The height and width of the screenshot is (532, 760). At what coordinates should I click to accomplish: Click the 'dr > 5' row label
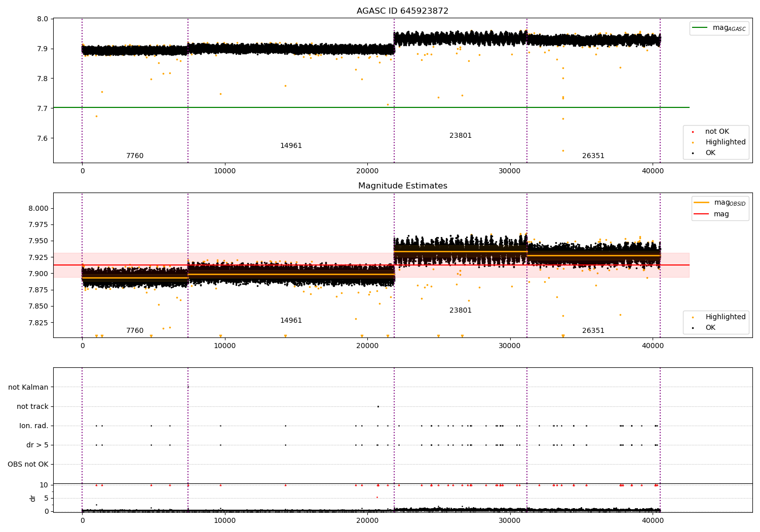tap(37, 445)
